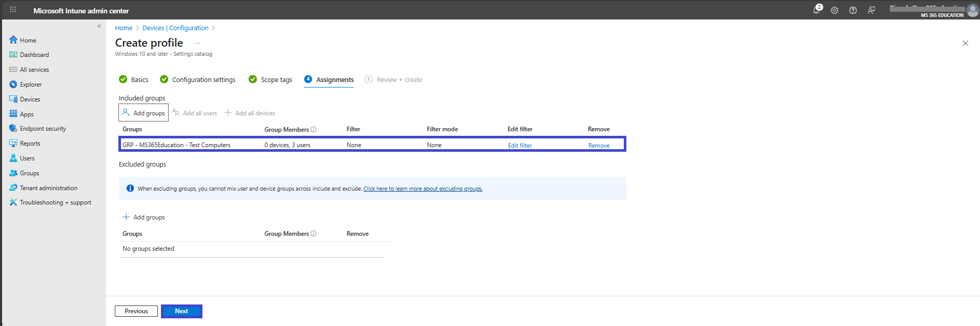Click Edit filter for Test Computers group
980x326 pixels.
[x=520, y=146]
